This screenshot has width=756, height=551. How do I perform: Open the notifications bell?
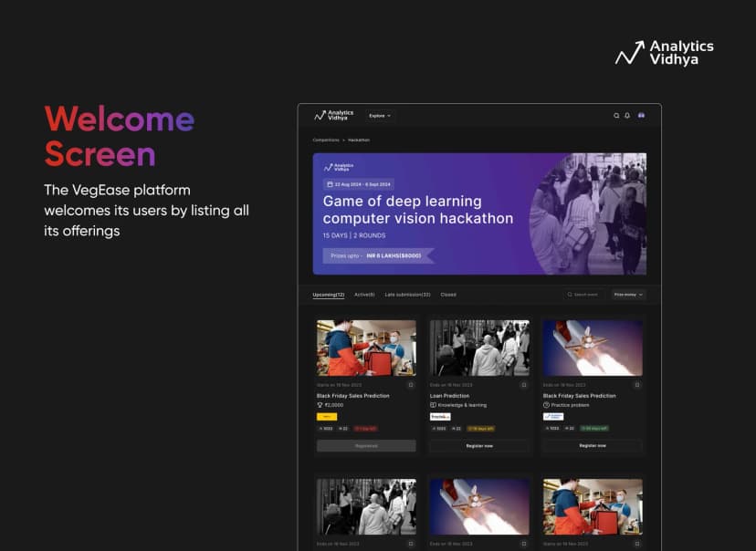627,116
